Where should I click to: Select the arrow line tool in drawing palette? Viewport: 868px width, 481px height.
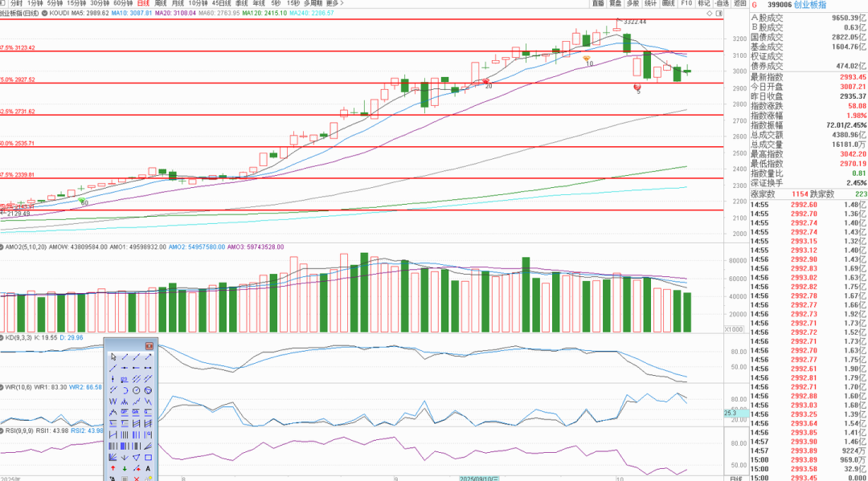point(149,357)
